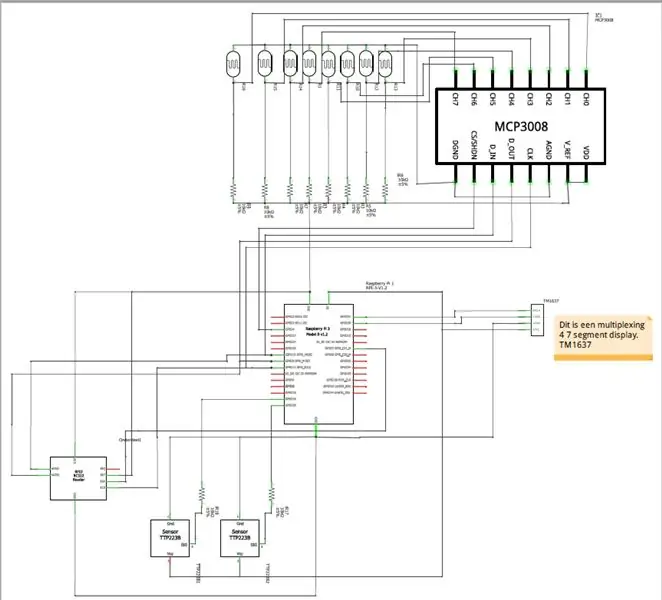The width and height of the screenshot is (662, 600).
Task: Click the AGND pin on MCP3008
Action: coord(549,173)
